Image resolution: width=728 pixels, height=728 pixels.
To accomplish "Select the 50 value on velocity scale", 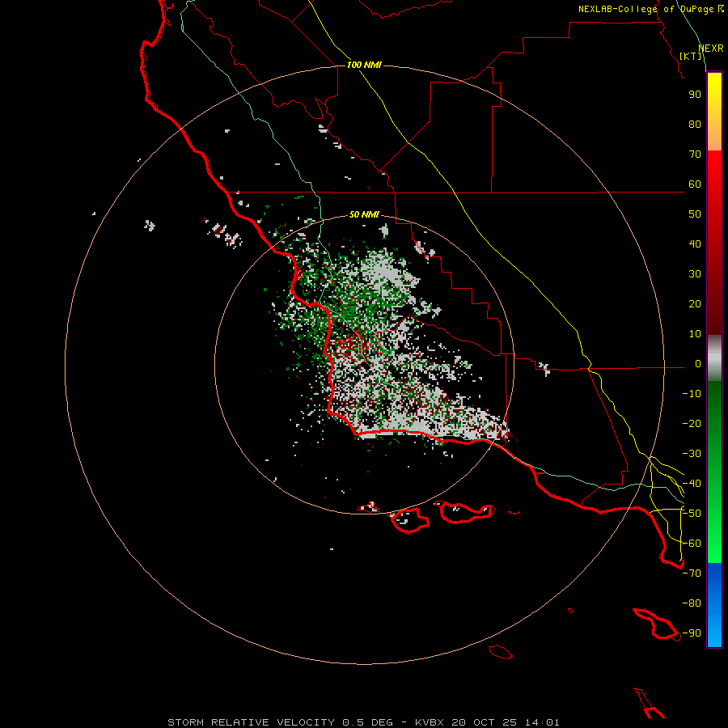I will [x=695, y=214].
